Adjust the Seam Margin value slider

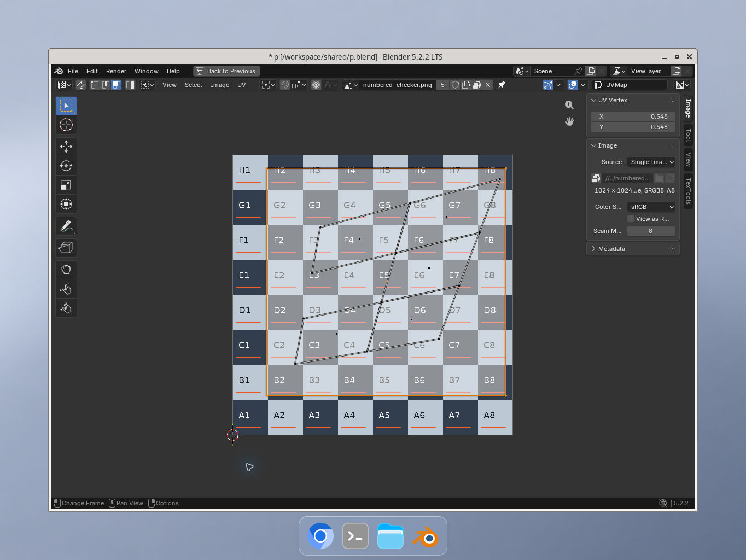651,231
